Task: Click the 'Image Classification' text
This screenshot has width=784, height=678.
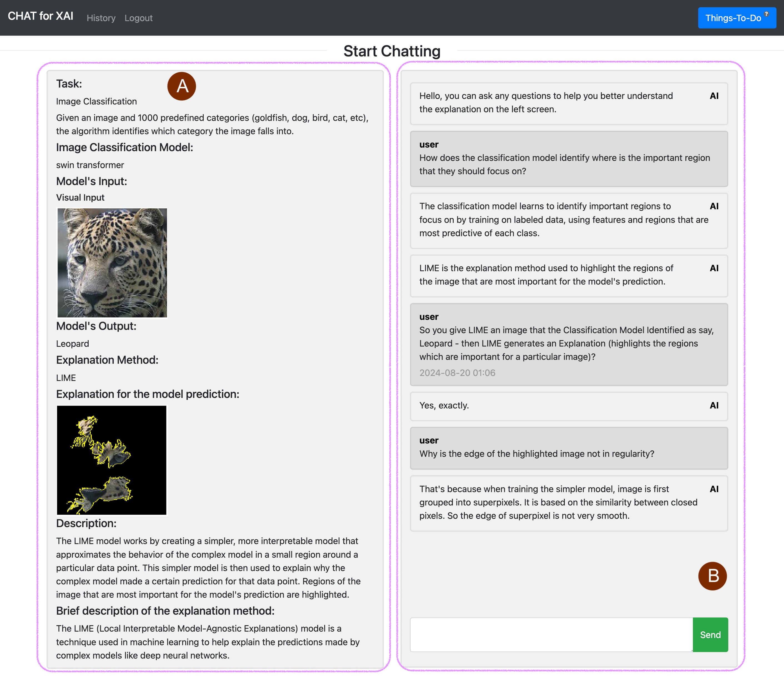Action: (x=96, y=101)
